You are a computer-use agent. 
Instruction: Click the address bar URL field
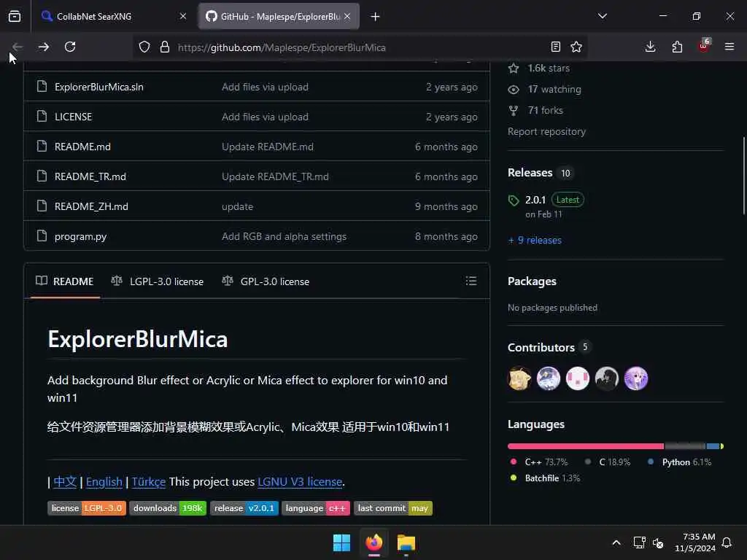coord(360,47)
